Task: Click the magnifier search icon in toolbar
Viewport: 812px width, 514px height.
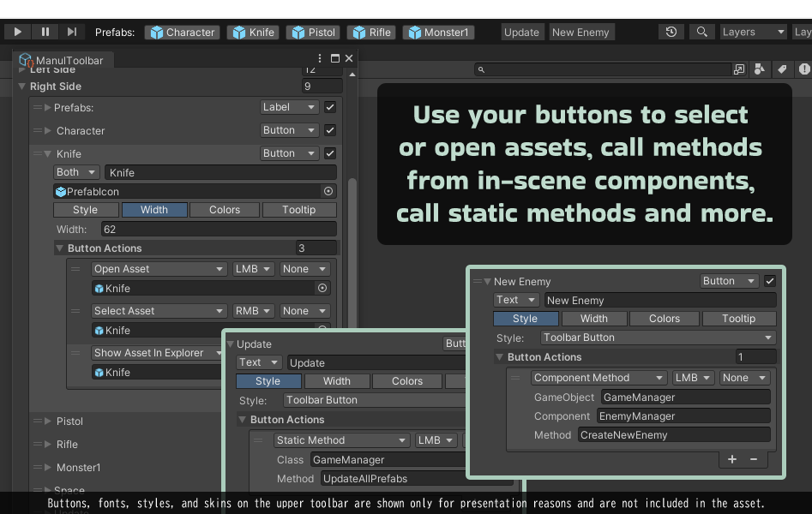Action: coord(701,32)
